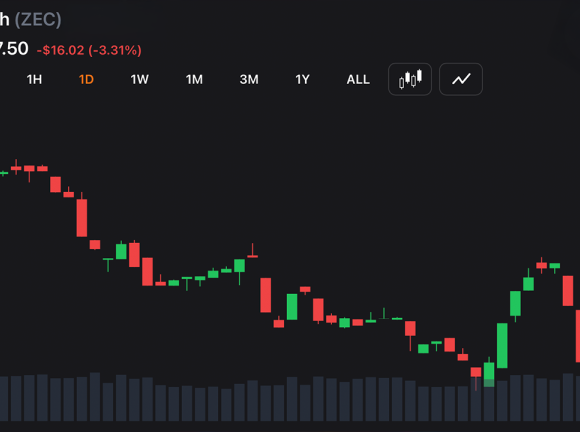This screenshot has width=580, height=432.
Task: Select the ALL time range
Action: 358,80
